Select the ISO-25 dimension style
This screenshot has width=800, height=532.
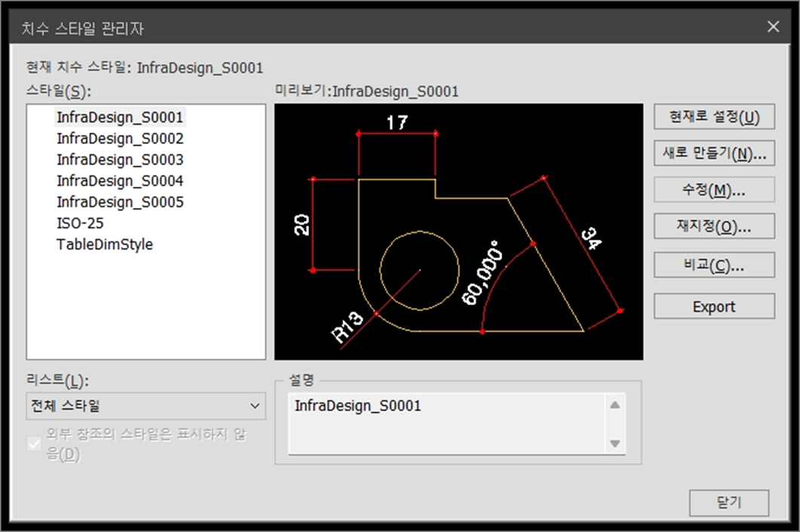[x=80, y=223]
